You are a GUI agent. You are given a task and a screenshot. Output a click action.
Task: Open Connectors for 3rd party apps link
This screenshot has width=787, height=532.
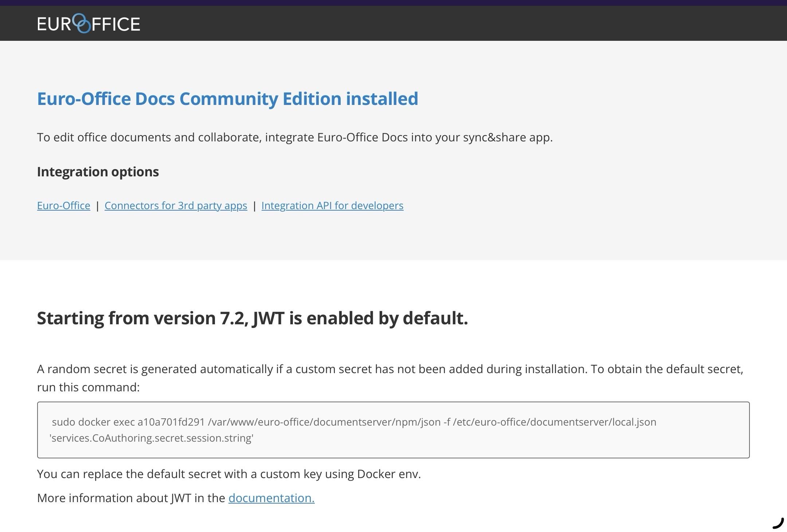176,206
